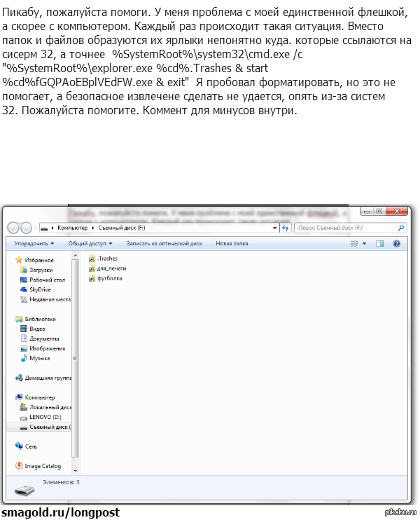Select LENOVO (D:) drive in the sidebar
The width and height of the screenshot is (420, 520).
pyautogui.click(x=45, y=416)
